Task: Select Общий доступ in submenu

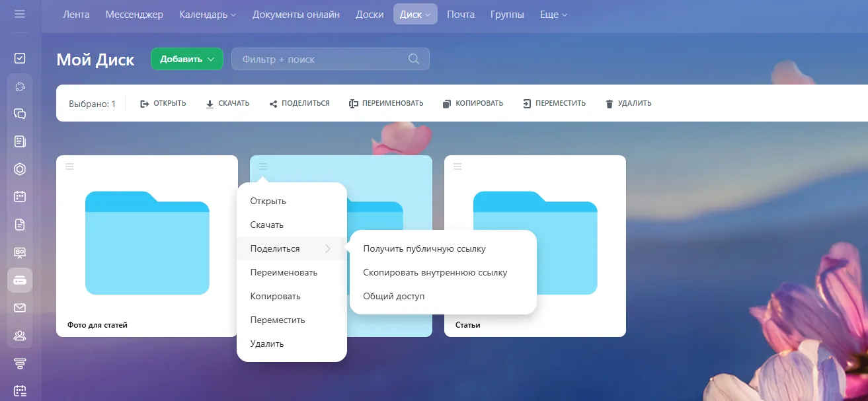Action: coord(443,296)
